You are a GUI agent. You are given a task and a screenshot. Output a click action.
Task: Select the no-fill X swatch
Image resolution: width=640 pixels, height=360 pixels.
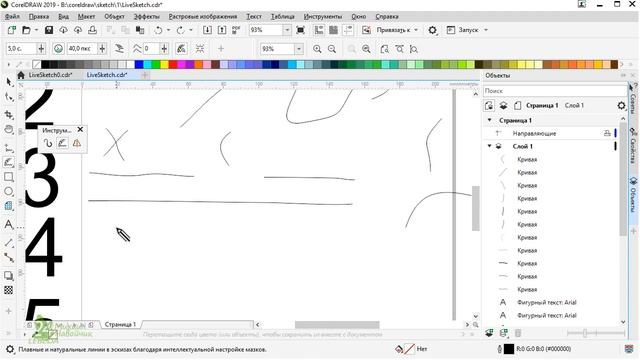click(x=37, y=64)
